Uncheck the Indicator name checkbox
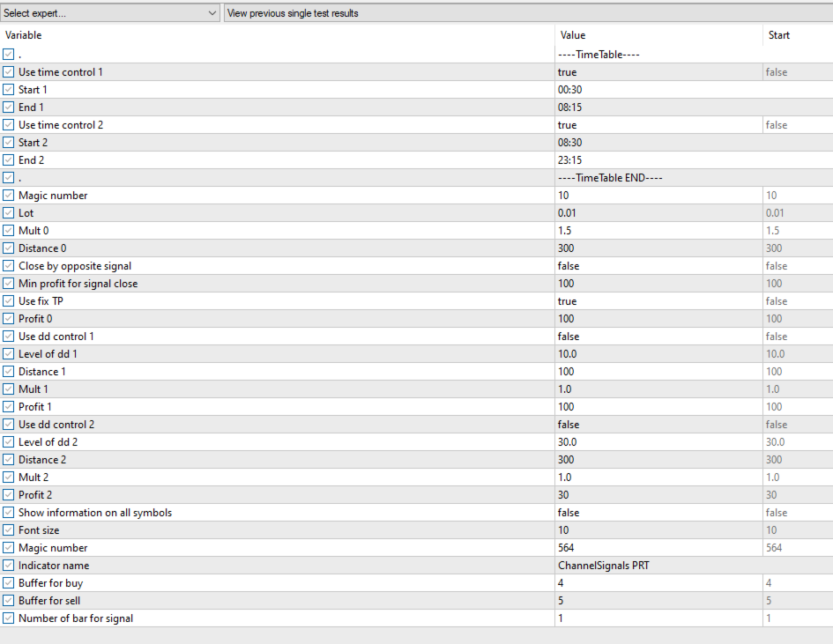 pyautogui.click(x=9, y=566)
